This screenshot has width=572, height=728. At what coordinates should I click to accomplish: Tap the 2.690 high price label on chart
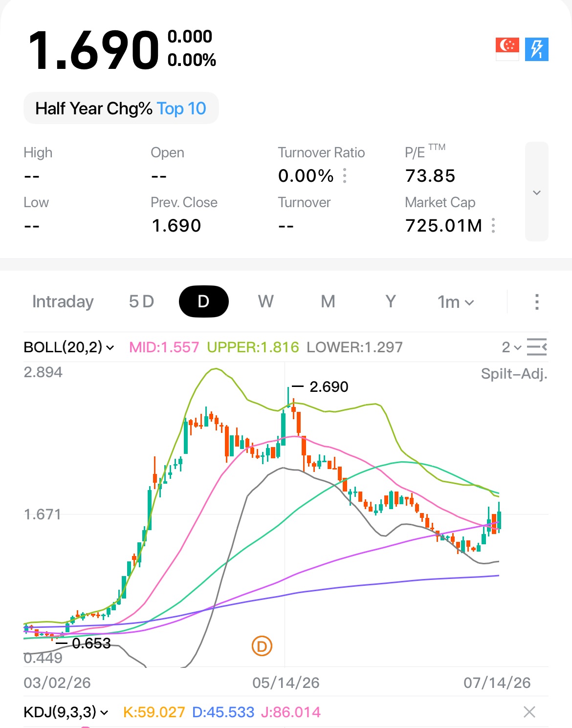(x=329, y=387)
